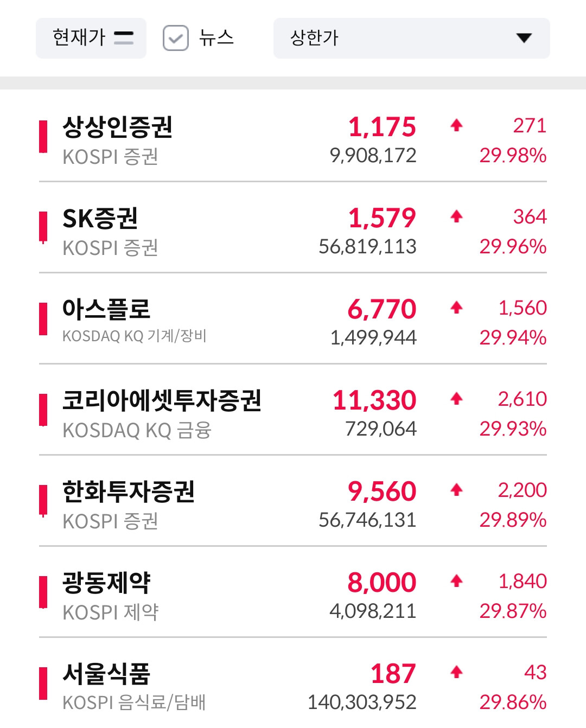
Task: Click the 현재가 view toggle button
Action: (91, 38)
